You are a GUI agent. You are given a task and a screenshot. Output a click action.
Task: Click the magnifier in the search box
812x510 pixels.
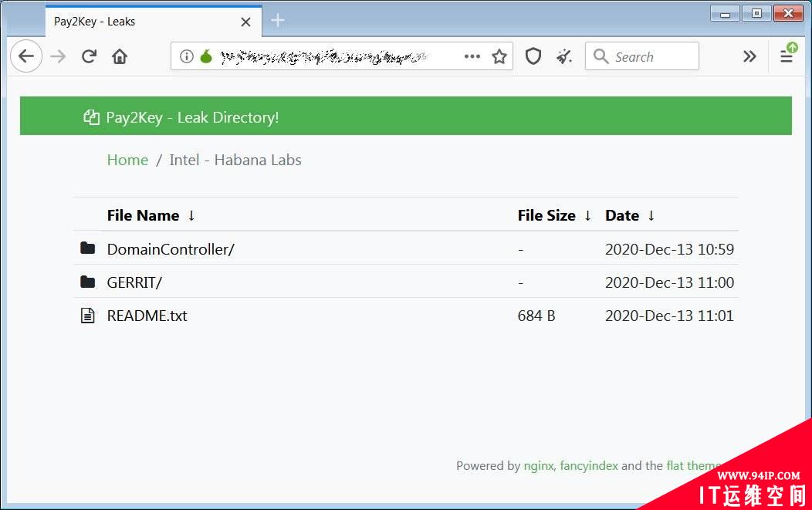601,56
